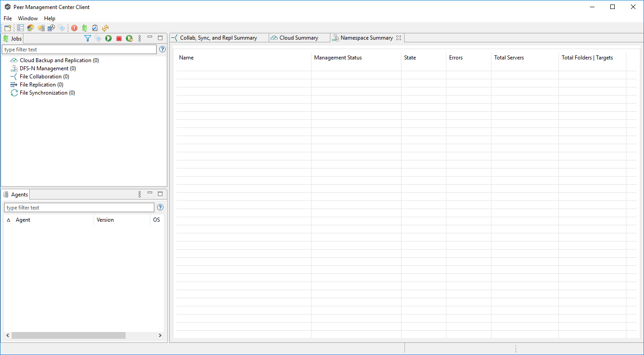Image resolution: width=644 pixels, height=355 pixels.
Task: Click the tag icon in the Jobs panel
Action: coord(98,39)
